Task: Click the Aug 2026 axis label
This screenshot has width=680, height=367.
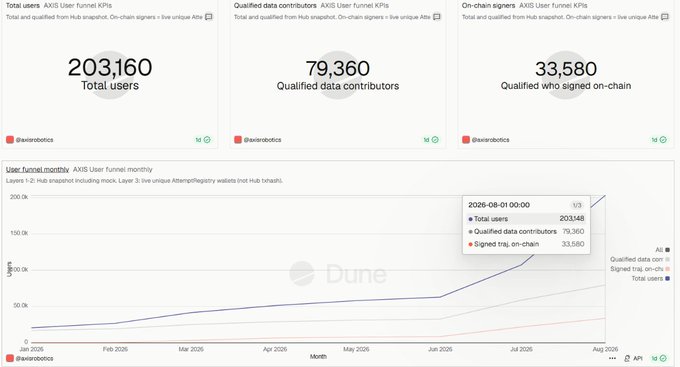Action: pyautogui.click(x=605, y=349)
